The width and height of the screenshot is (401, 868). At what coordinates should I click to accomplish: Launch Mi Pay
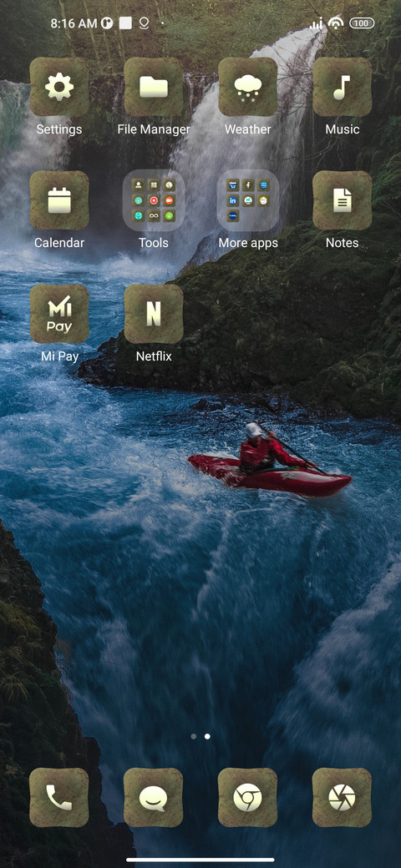tap(59, 314)
